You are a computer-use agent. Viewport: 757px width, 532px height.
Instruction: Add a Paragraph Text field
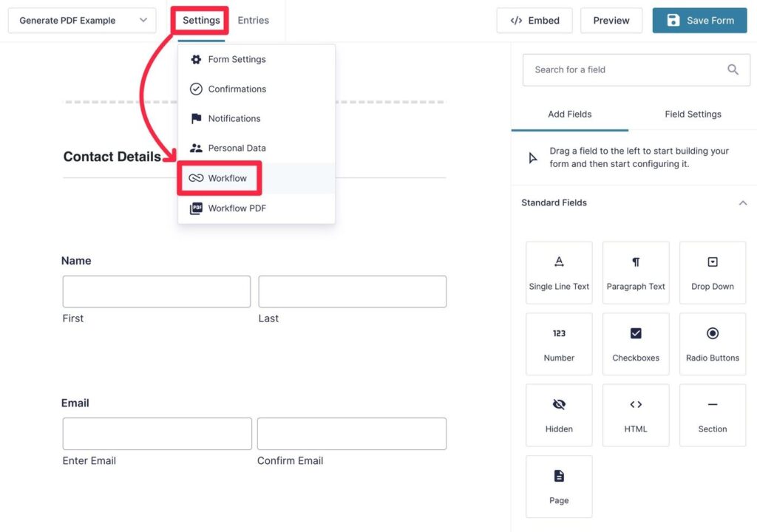point(636,272)
